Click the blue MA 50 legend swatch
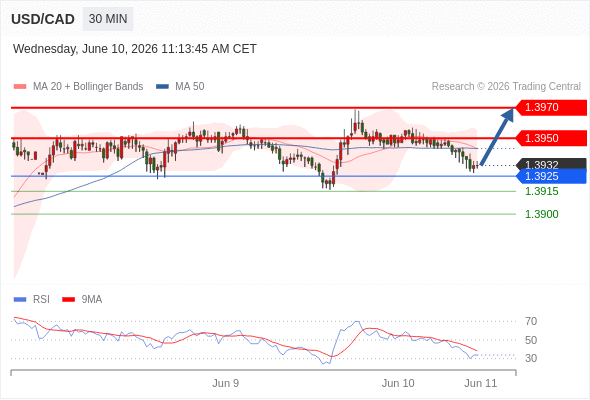This screenshot has width=590, height=400. coord(163,87)
